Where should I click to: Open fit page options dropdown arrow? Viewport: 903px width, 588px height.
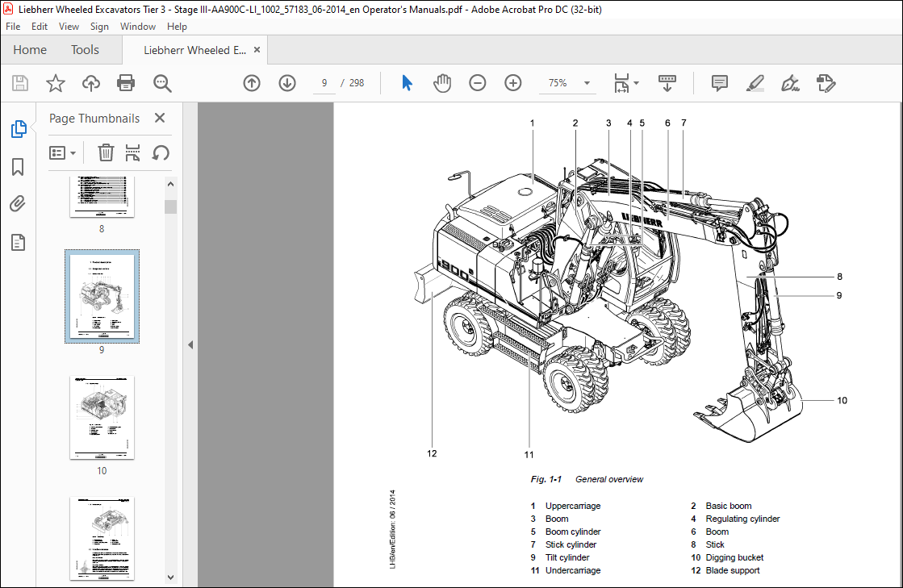tap(637, 83)
